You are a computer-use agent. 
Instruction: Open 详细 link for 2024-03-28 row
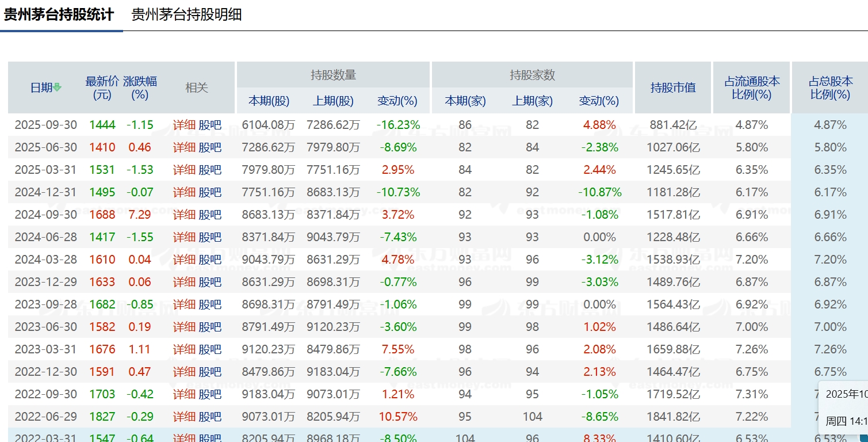[184, 260]
